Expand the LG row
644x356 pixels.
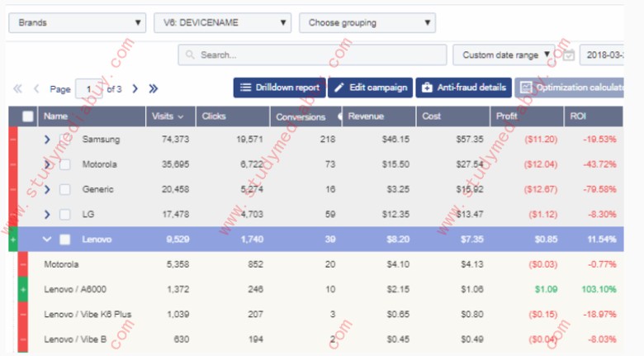[47, 214]
